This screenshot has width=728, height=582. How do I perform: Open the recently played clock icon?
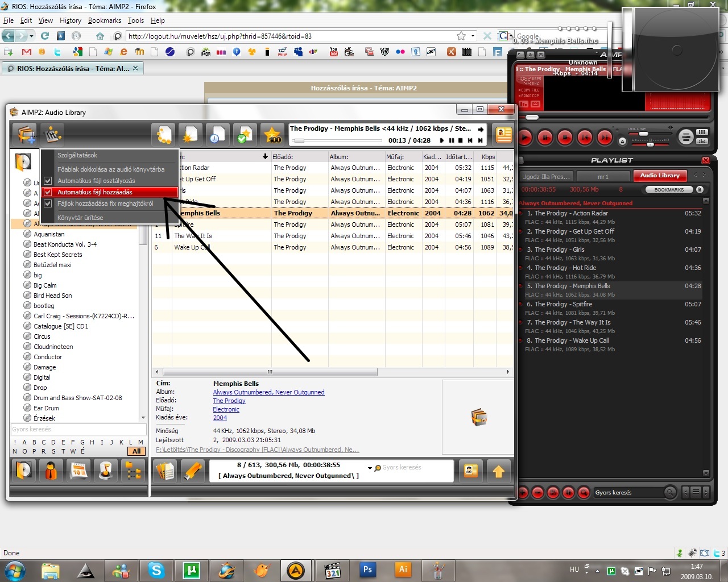pyautogui.click(x=217, y=135)
